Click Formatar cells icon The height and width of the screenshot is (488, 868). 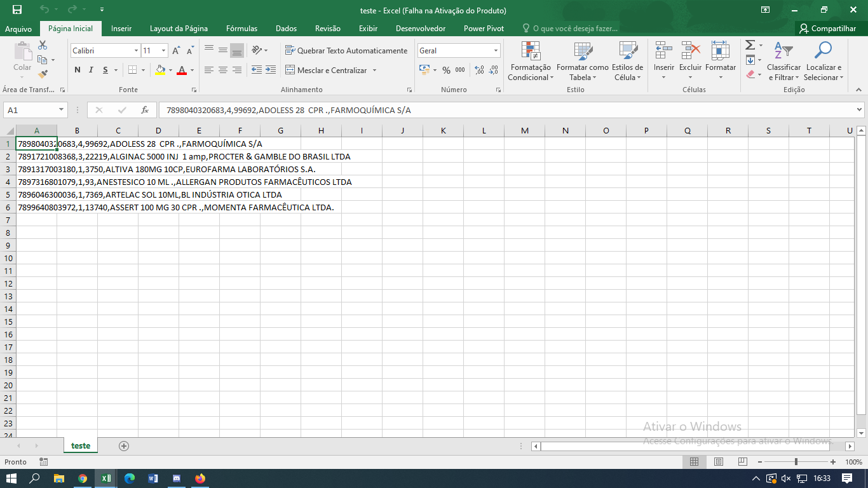(x=721, y=51)
